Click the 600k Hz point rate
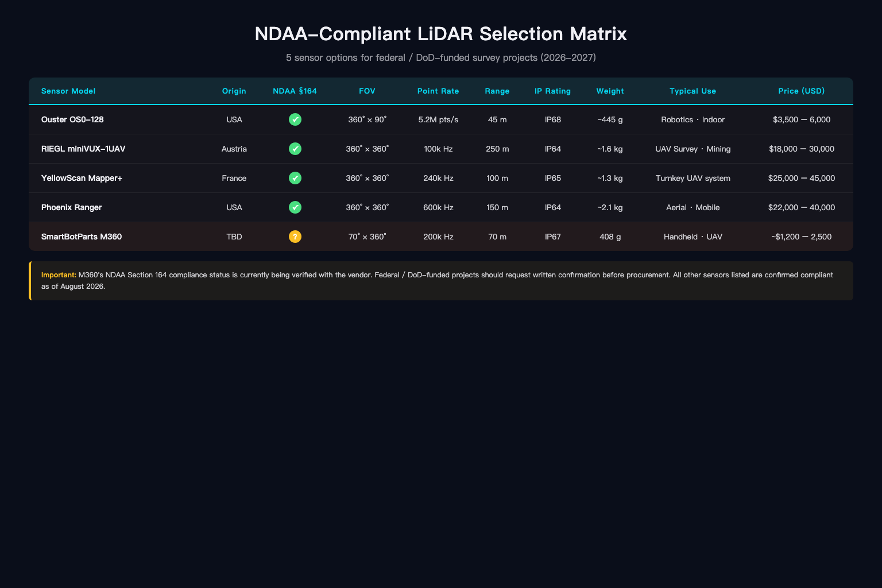 438,207
